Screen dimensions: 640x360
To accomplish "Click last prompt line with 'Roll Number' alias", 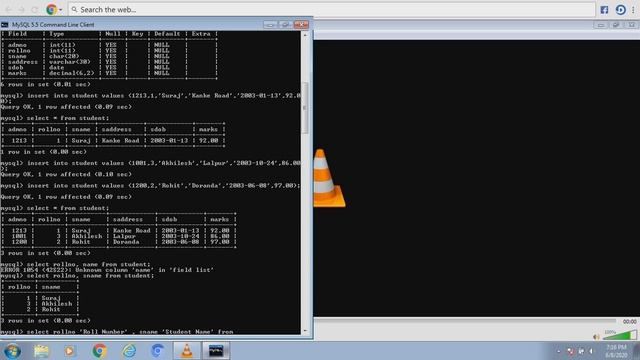I will tap(117, 332).
